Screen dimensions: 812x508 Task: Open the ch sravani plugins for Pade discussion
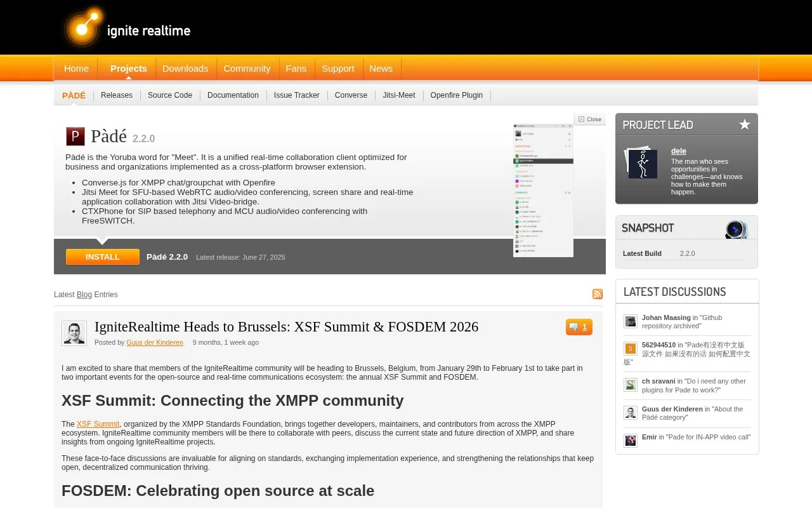[x=694, y=385]
